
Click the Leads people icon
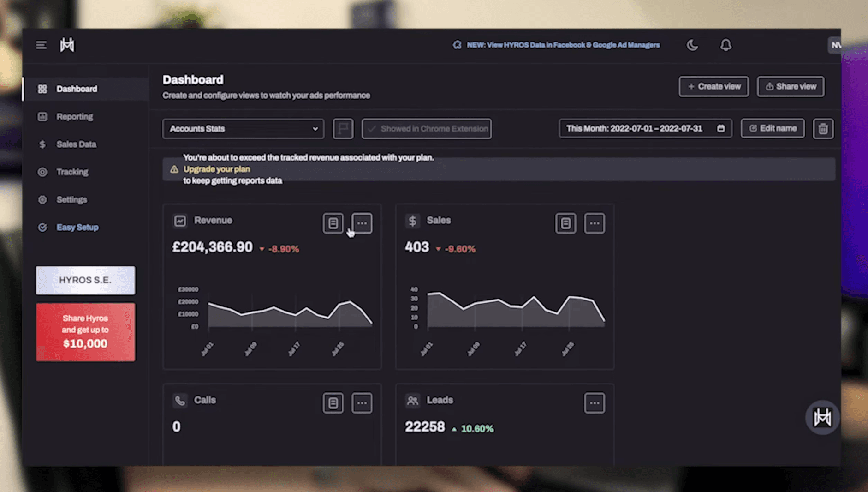tap(412, 400)
